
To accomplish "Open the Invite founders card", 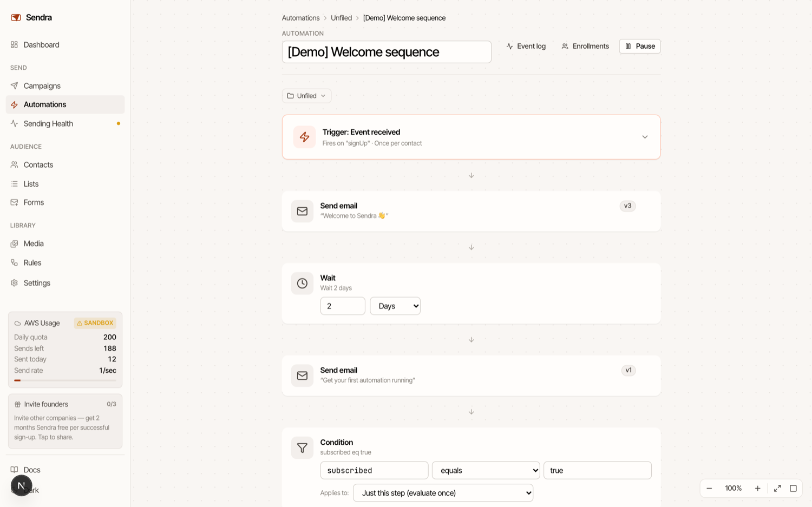I will 65,421.
